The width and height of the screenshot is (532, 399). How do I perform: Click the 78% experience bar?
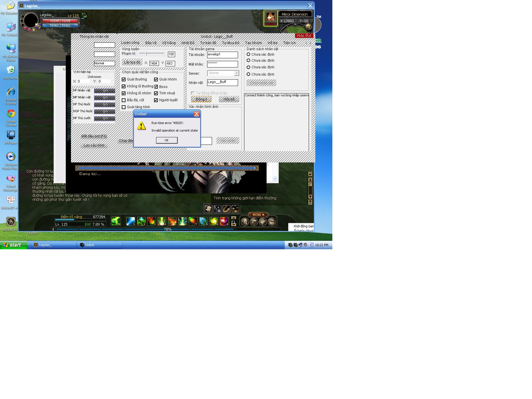(168, 229)
